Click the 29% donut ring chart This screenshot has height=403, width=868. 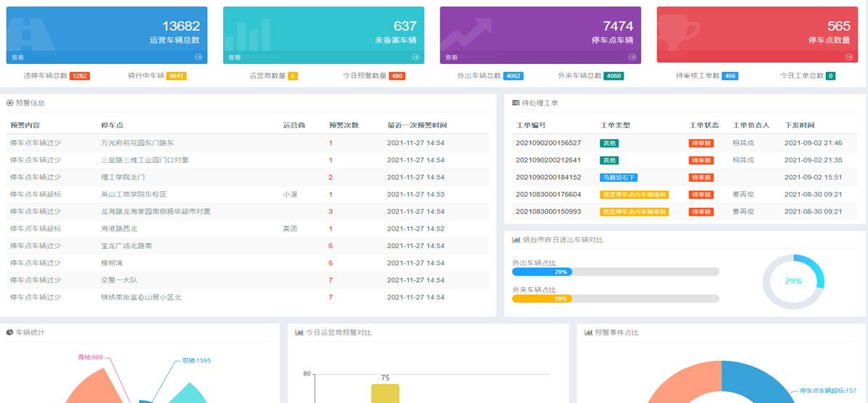[x=793, y=282]
